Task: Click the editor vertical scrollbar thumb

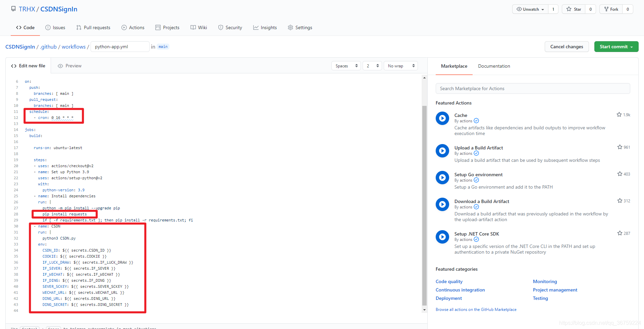Action: pyautogui.click(x=424, y=205)
